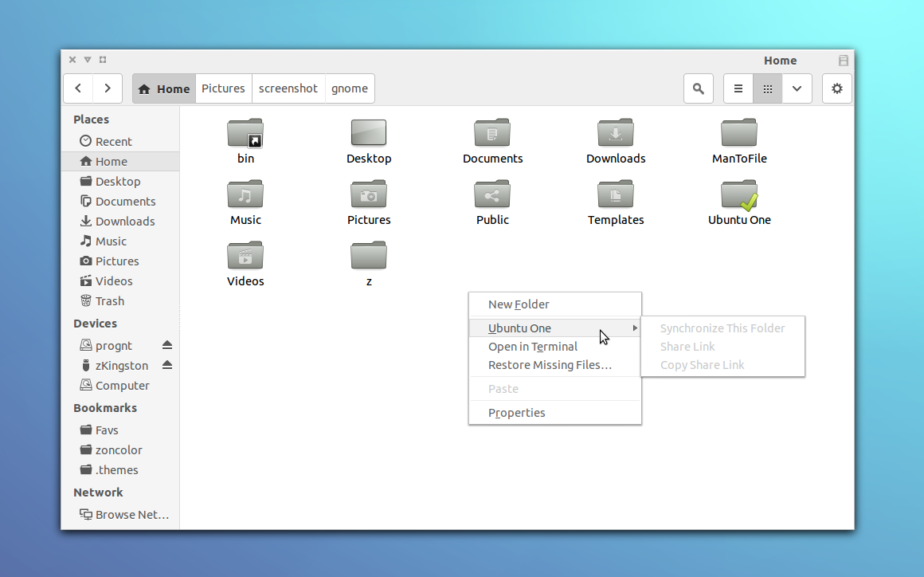This screenshot has height=577, width=924.
Task: Select Home in the Places sidebar
Action: point(121,162)
